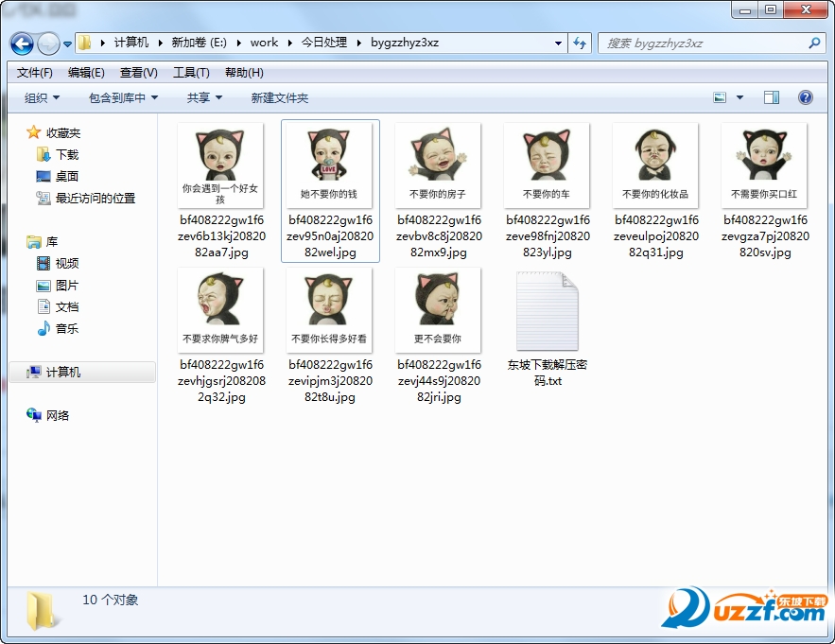Open the 文件(F) menu
835x644 pixels.
tap(35, 73)
